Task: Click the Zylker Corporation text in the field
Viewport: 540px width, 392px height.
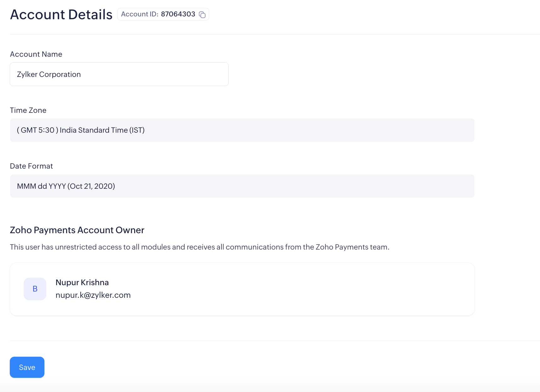Action: 49,74
